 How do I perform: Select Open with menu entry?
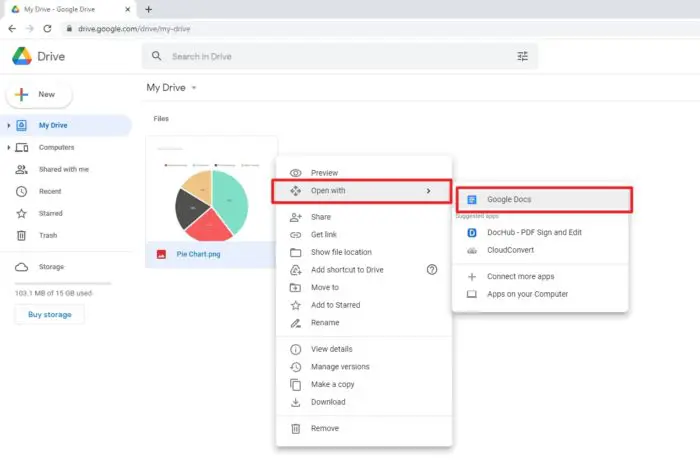click(x=362, y=191)
